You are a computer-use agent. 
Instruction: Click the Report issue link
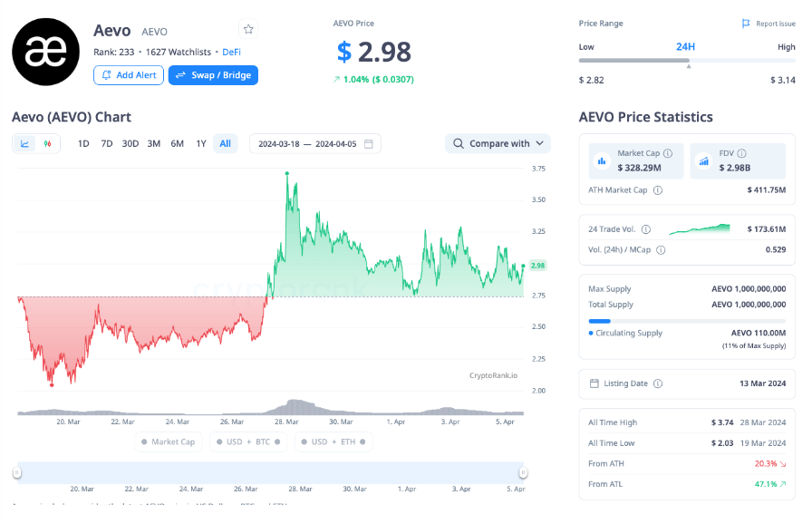pos(775,24)
